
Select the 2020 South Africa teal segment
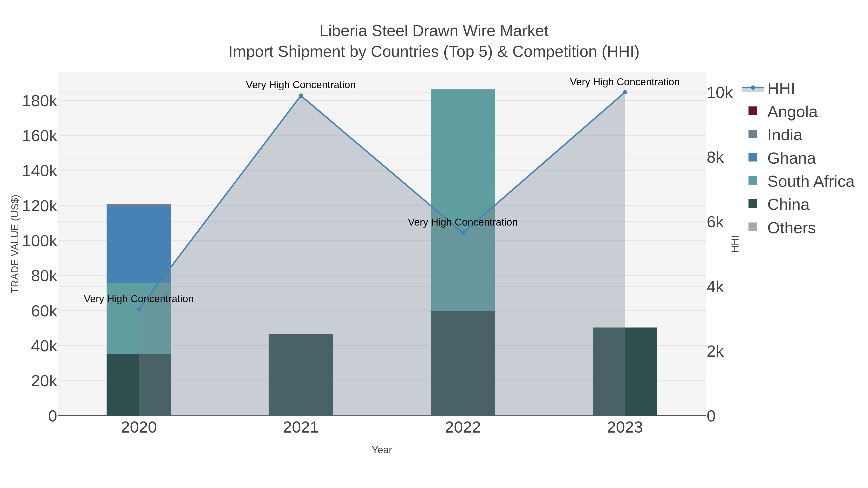pyautogui.click(x=139, y=318)
